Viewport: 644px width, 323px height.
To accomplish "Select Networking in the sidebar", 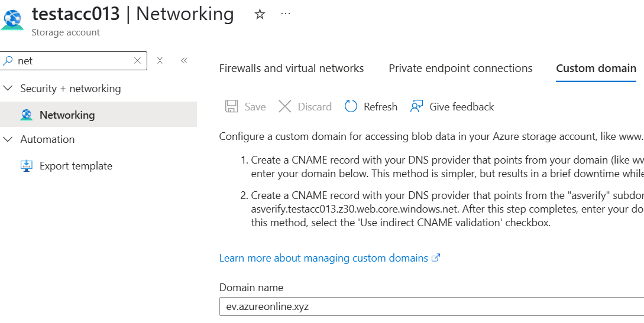I will click(99, 115).
